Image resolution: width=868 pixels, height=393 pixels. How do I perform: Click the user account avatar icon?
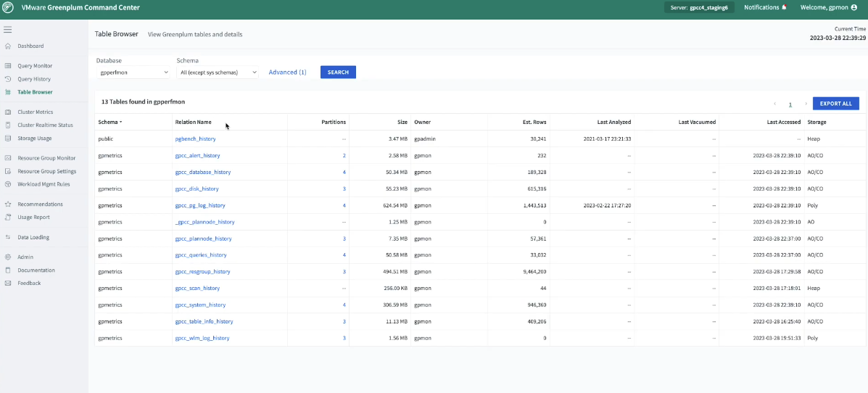pos(853,7)
